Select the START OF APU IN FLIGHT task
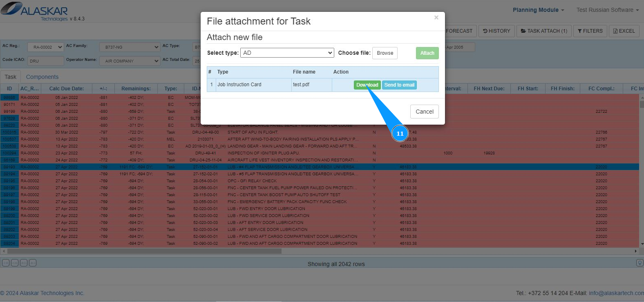Viewport: 644px width, 302px height. 253,132
